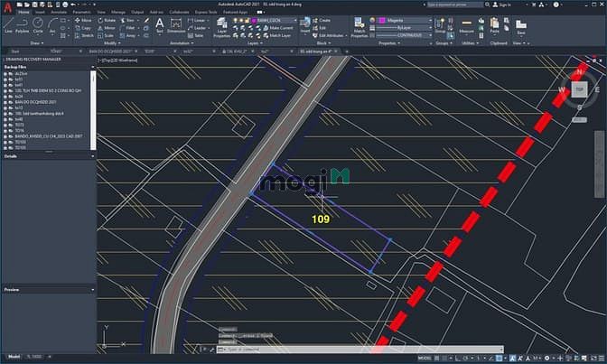Click the Base view button
The image size is (607, 364).
click(x=521, y=27)
